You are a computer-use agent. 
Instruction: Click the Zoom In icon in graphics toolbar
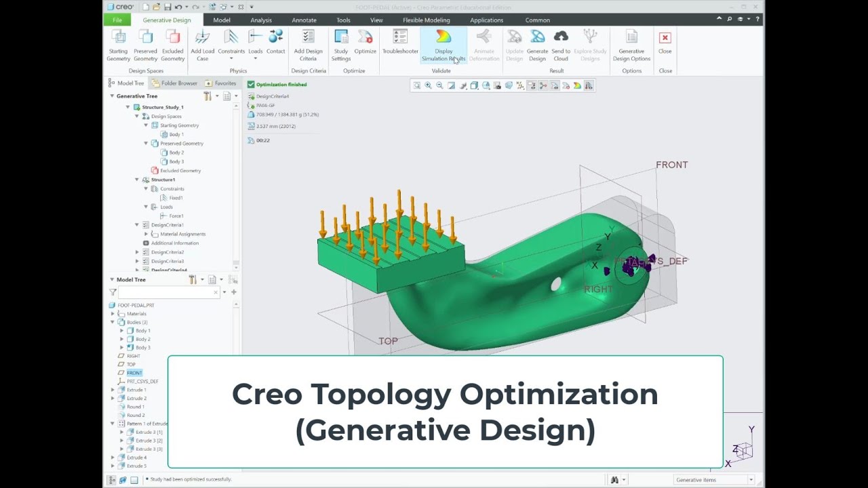point(428,85)
